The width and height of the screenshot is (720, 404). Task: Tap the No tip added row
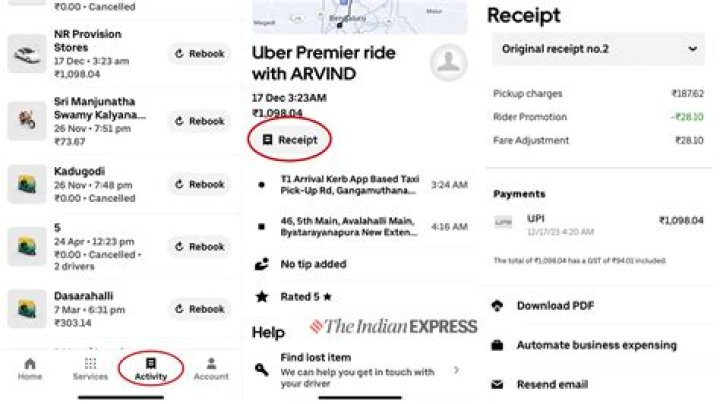360,264
